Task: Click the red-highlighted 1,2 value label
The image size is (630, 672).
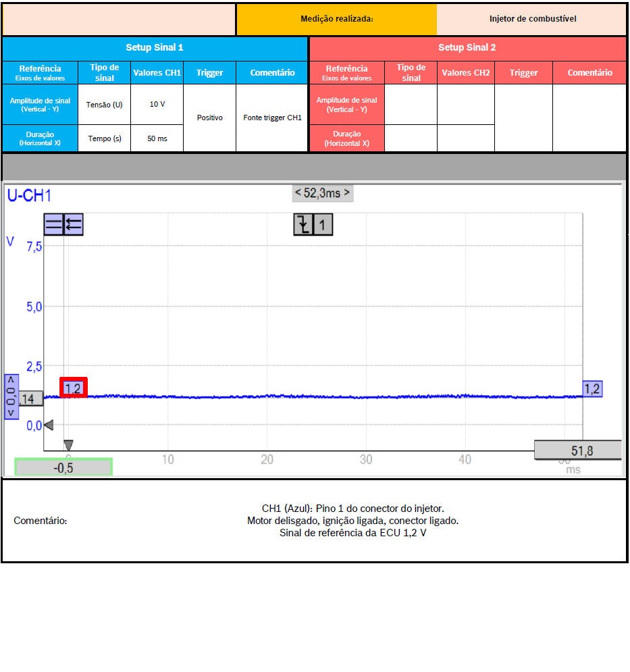Action: 73,388
